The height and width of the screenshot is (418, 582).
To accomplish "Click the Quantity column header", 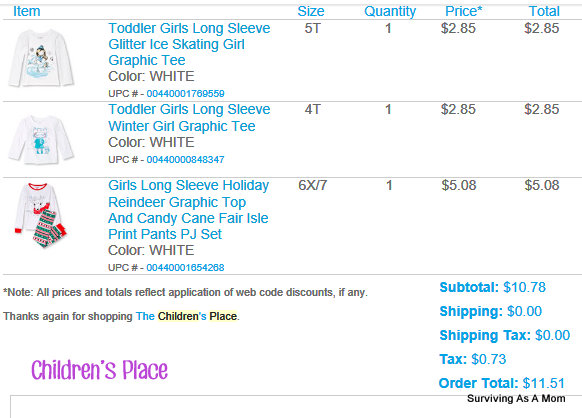I will click(390, 12).
